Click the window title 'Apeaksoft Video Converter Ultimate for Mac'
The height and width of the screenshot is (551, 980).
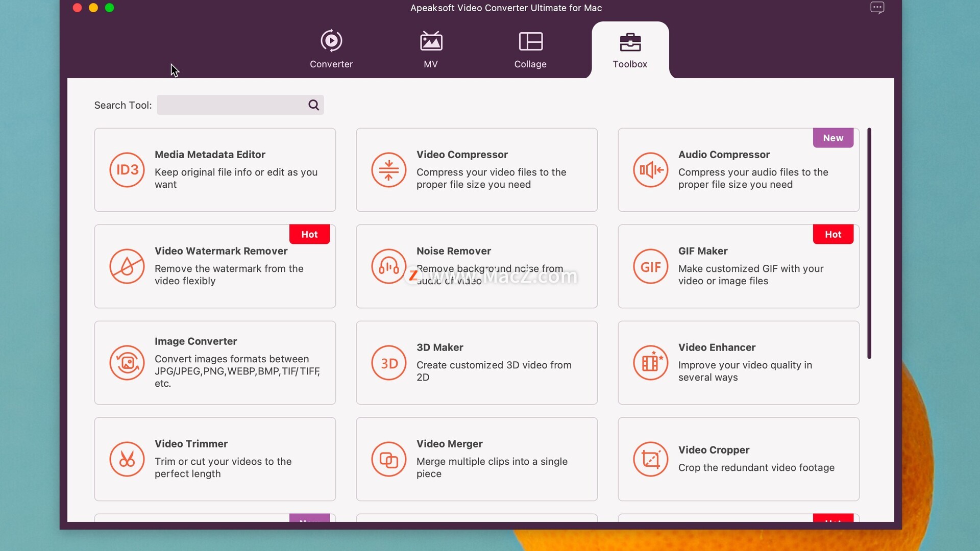(x=506, y=8)
